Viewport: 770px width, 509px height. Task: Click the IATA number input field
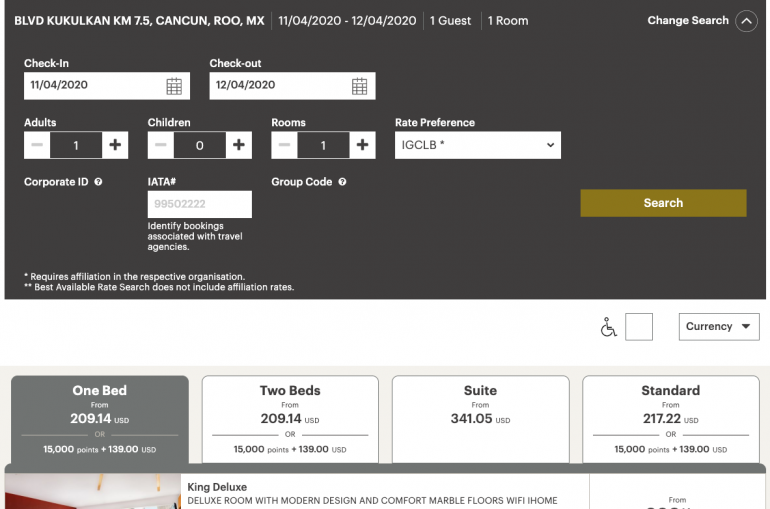pos(200,204)
